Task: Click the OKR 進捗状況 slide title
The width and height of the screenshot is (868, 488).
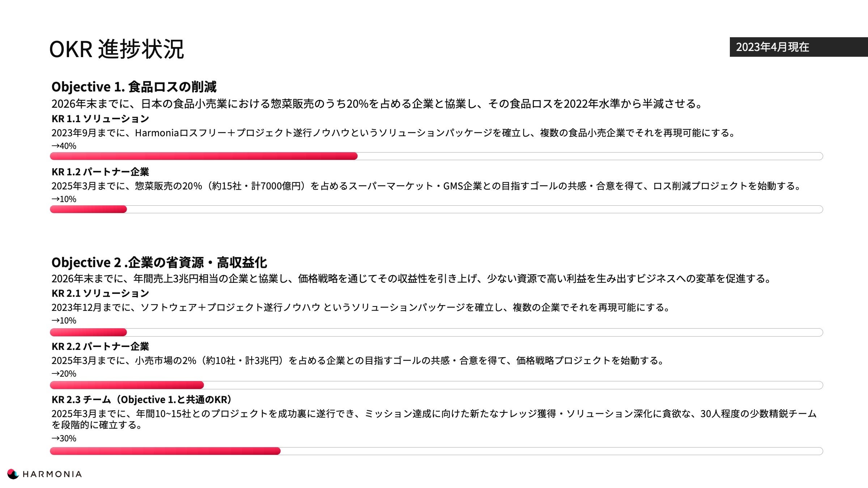Action: 116,49
